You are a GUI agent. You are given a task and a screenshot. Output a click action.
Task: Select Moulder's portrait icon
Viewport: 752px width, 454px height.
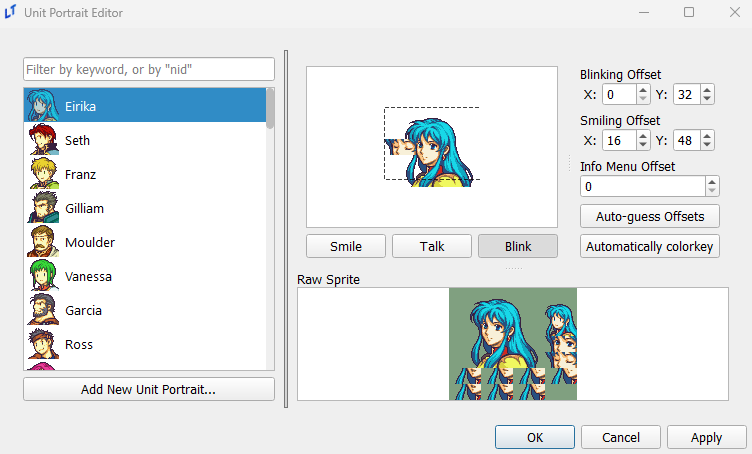43,242
